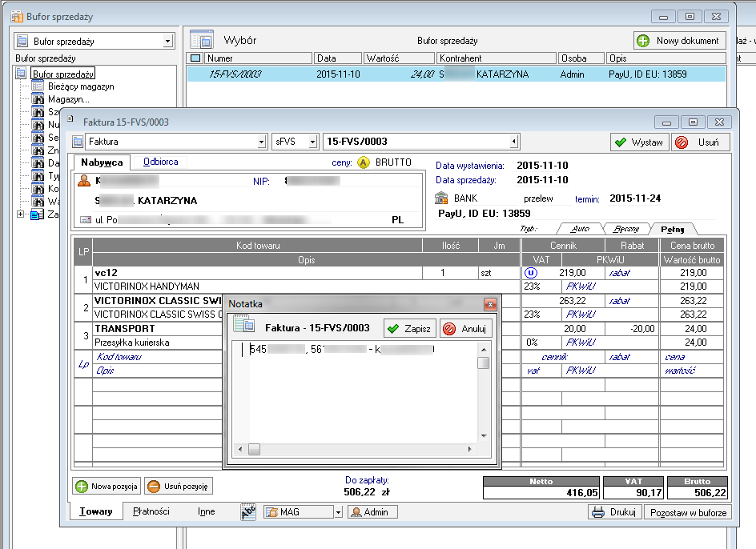Click the note's horizontal scrollbar right arrow
This screenshot has height=549, width=756.
pos(469,449)
